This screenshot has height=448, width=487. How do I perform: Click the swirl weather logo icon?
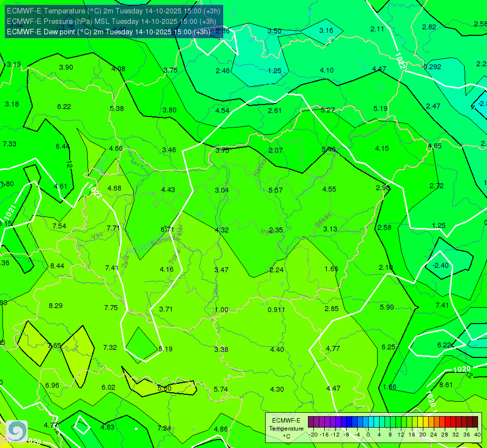pos(17,431)
